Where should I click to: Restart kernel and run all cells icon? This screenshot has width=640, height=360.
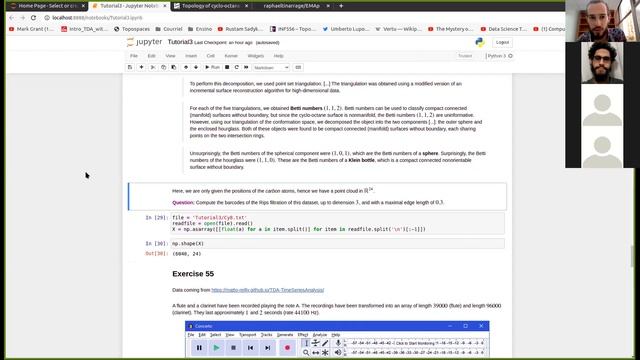click(246, 67)
